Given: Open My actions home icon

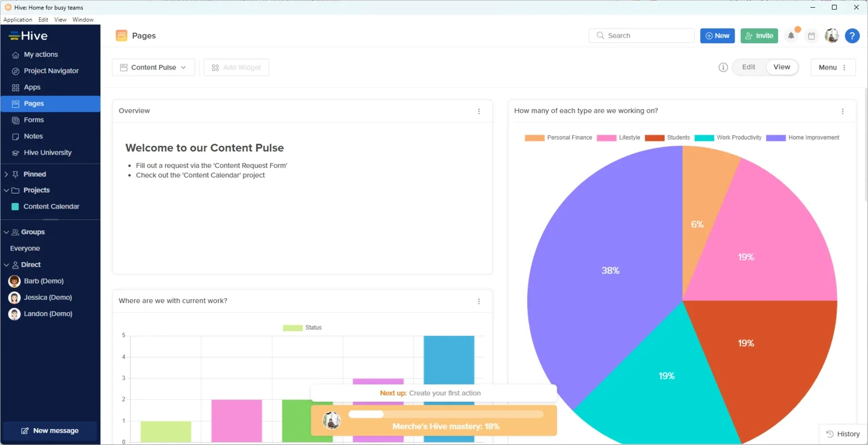Looking at the screenshot, I should (16, 55).
